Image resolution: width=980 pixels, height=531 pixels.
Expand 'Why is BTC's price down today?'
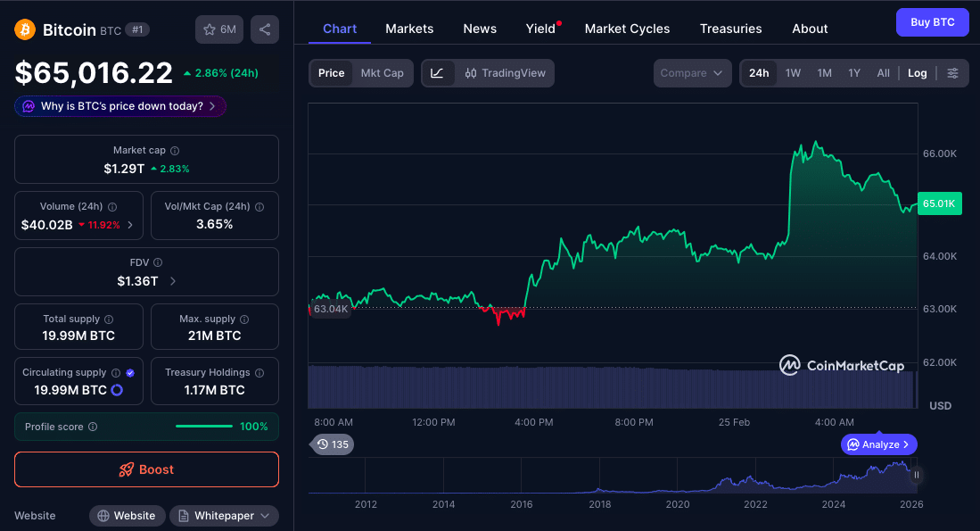[119, 105]
